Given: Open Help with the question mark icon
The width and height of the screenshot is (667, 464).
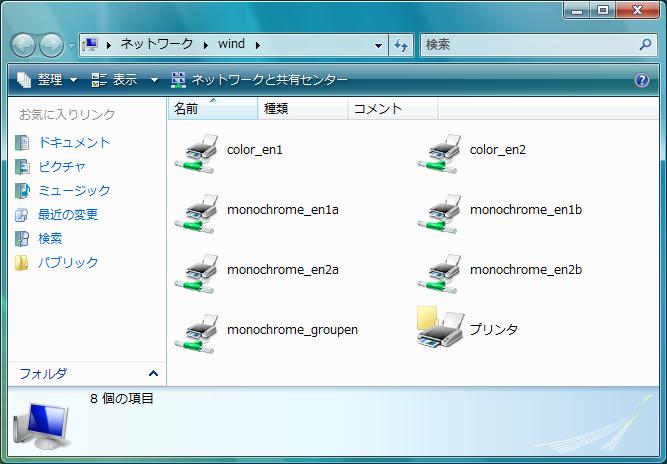Looking at the screenshot, I should point(642,80).
